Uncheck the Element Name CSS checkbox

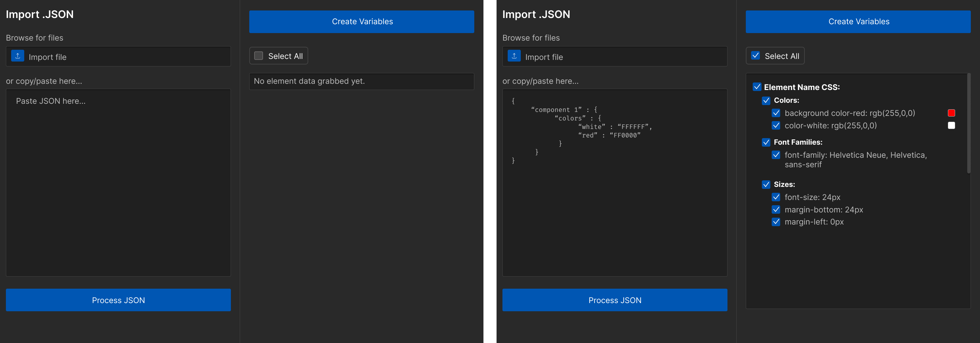coord(757,87)
